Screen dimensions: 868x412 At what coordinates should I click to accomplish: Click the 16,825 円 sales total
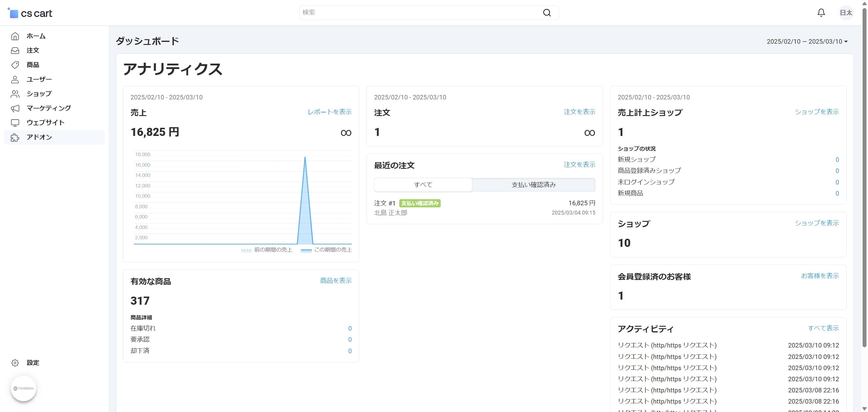[155, 132]
